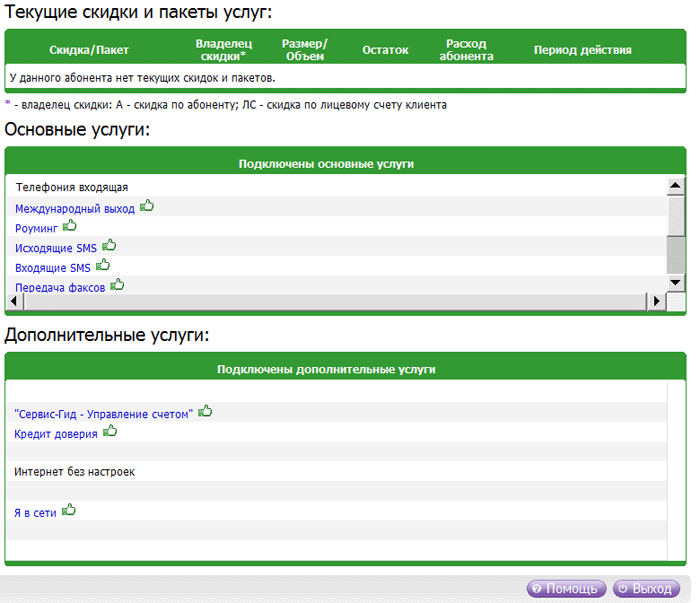This screenshot has width=700, height=603.
Task: Open the Роуминг service link
Action: coord(36,229)
